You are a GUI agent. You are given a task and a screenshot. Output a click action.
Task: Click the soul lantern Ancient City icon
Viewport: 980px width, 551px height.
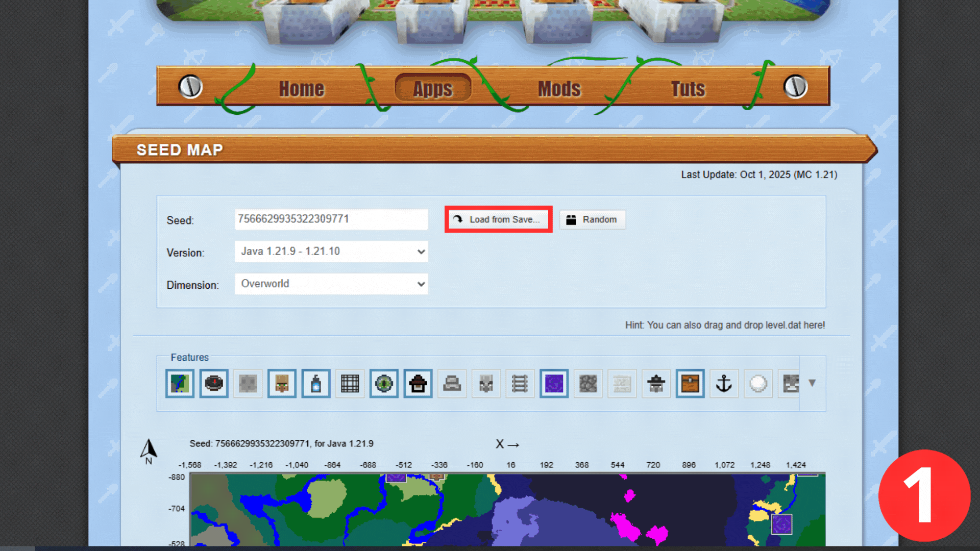(x=316, y=383)
